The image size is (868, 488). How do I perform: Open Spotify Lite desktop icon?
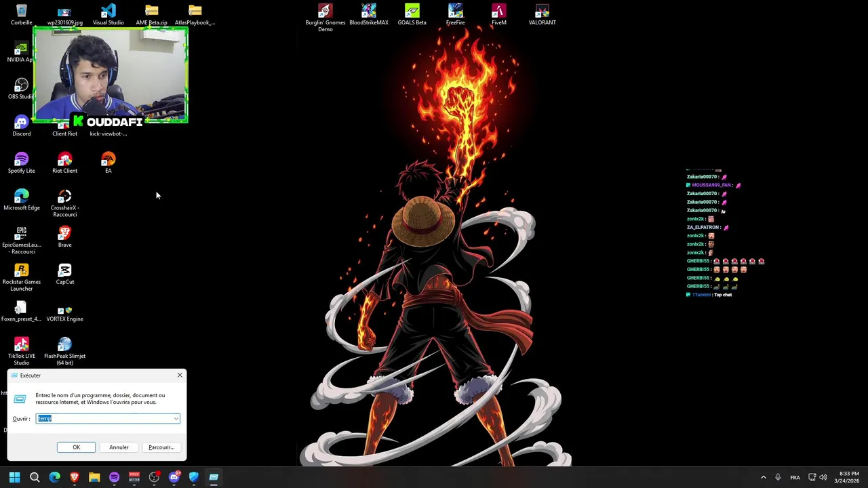21,163
